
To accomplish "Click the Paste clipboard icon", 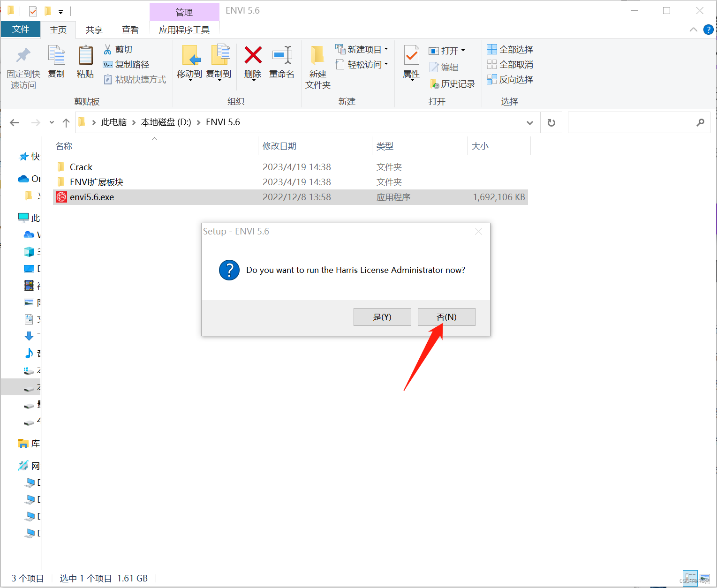I will (85, 55).
